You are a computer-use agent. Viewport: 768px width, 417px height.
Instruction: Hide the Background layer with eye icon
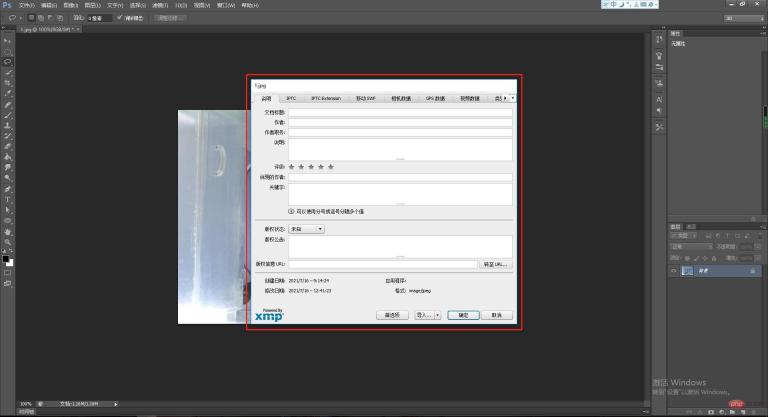(x=673, y=271)
